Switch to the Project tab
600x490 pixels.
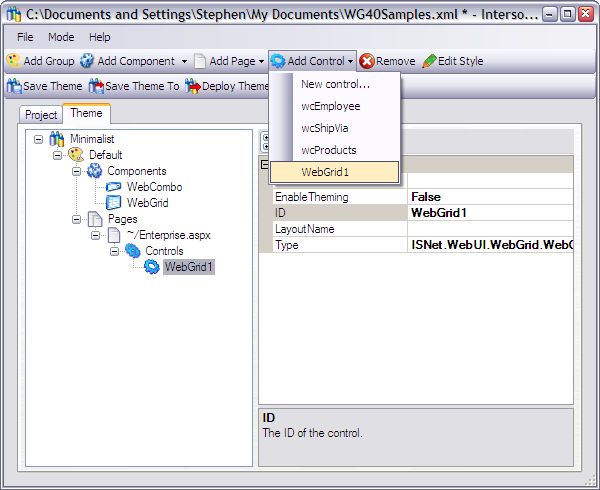pyautogui.click(x=41, y=115)
